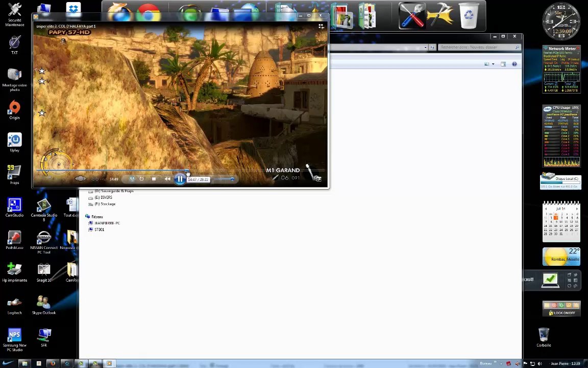Pause the video in Windows Media Player
The height and width of the screenshot is (368, 588).
coord(180,179)
